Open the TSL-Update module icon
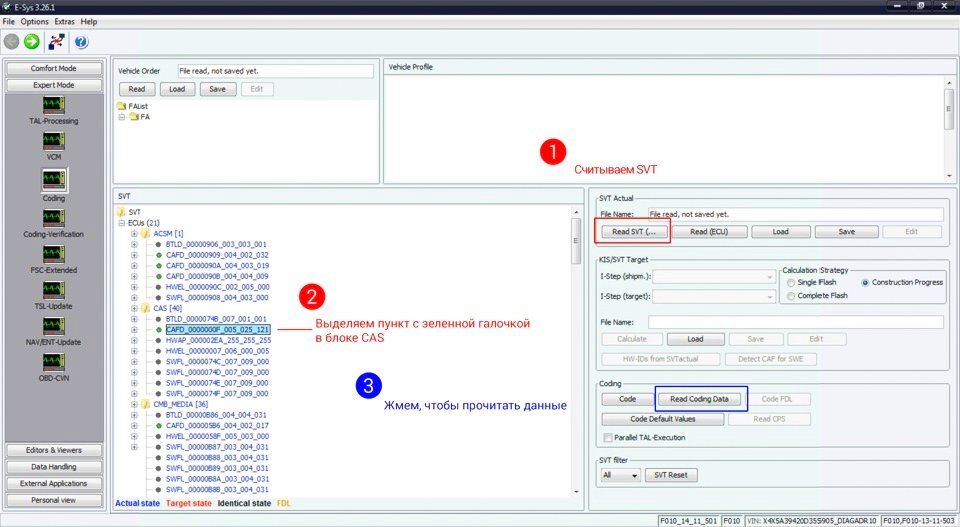The image size is (960, 527). coord(54,290)
